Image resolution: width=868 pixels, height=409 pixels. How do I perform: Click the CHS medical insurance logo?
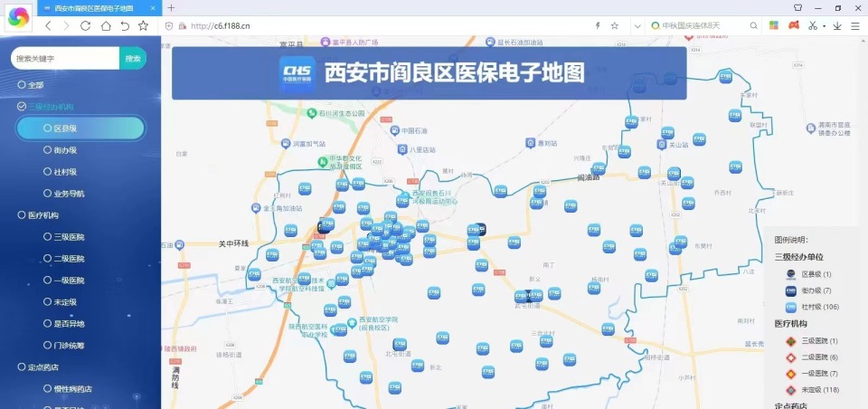click(297, 73)
